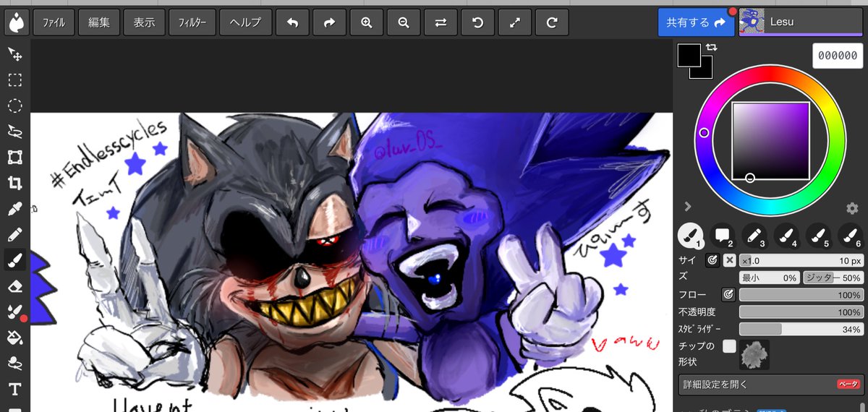Viewport: 868px width, 412px height.
Task: Open the Lesu user profile
Action: (x=800, y=22)
